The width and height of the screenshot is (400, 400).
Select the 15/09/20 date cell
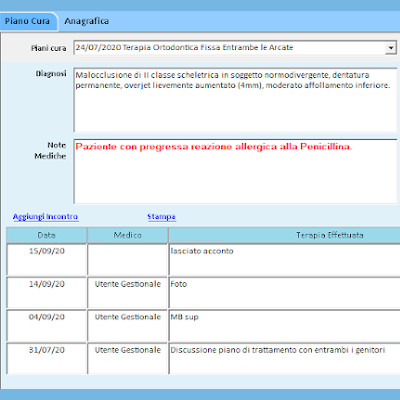pyautogui.click(x=46, y=260)
